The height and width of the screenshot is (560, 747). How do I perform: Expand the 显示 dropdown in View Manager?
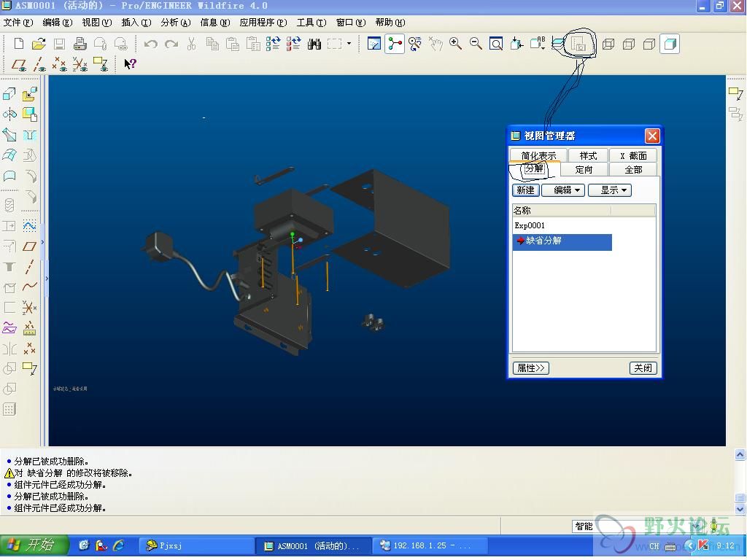610,190
